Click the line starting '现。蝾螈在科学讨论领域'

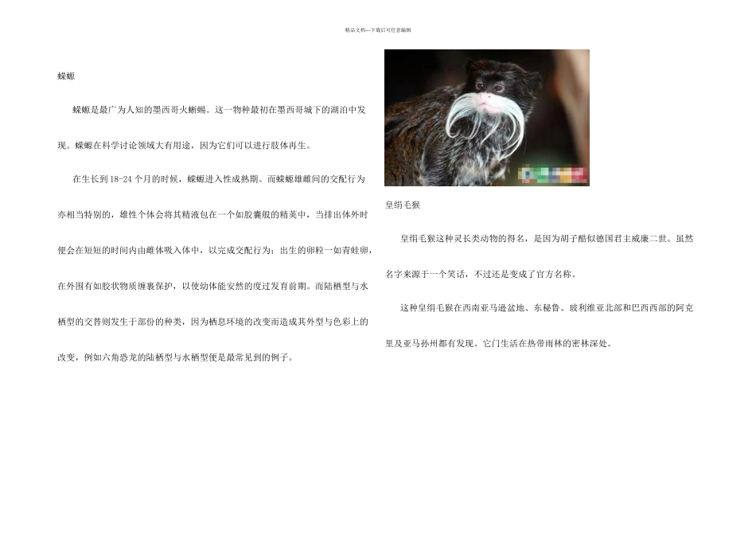(x=185, y=146)
